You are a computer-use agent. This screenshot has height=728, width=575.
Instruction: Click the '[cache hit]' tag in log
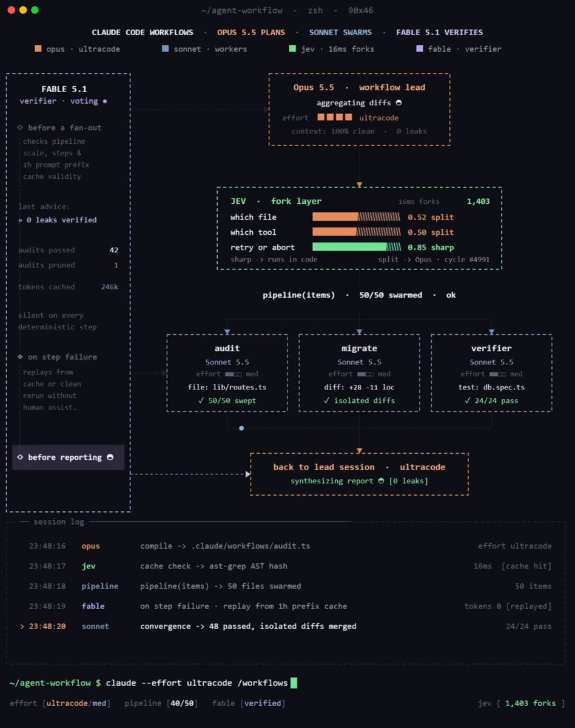[x=526, y=566]
